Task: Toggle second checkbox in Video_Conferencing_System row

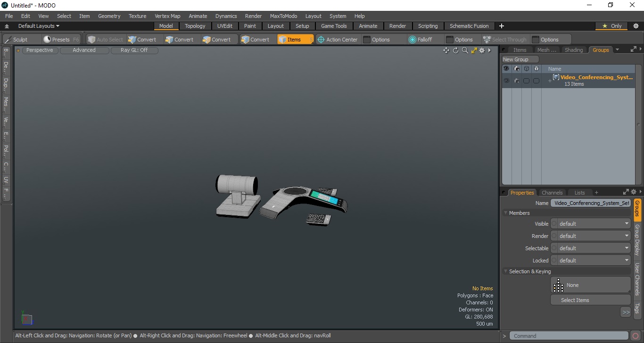Action: (x=536, y=81)
